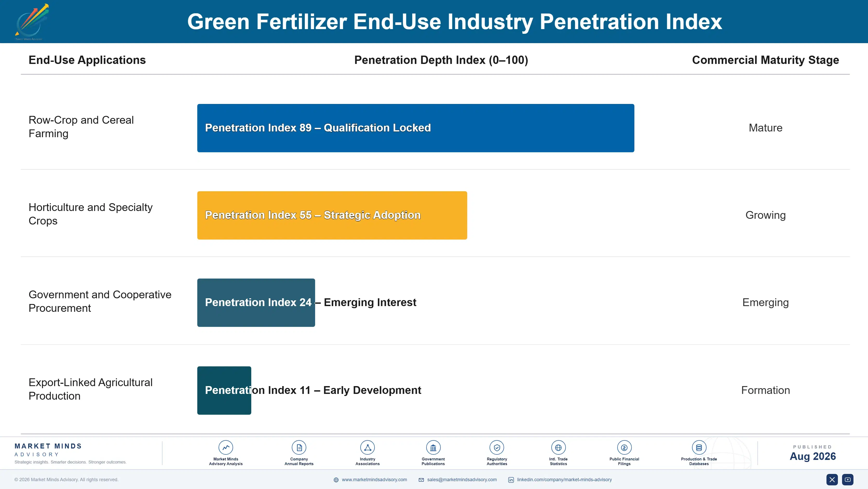
Task: Click the 'Mature' maturity stage value
Action: point(765,128)
